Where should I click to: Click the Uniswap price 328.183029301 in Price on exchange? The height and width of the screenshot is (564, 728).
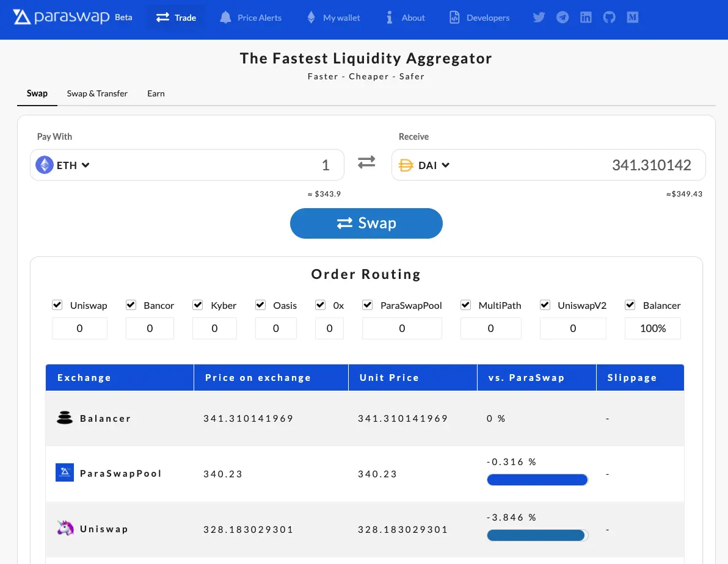point(249,529)
